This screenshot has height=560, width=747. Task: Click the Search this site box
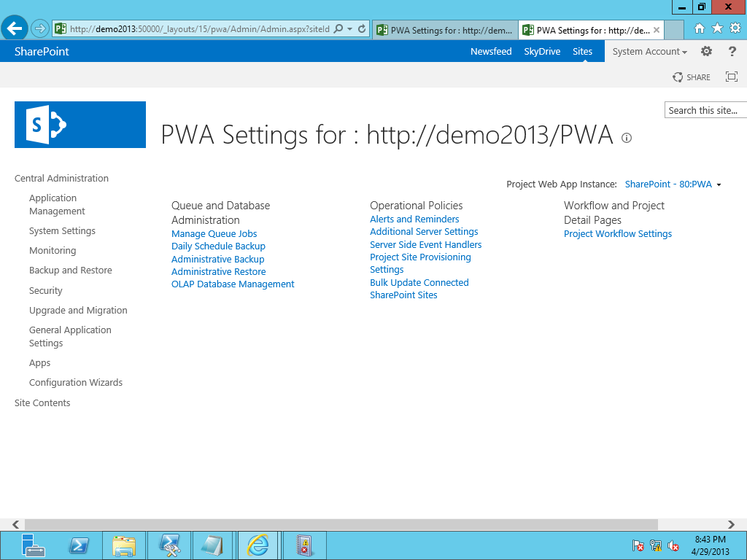click(x=705, y=110)
